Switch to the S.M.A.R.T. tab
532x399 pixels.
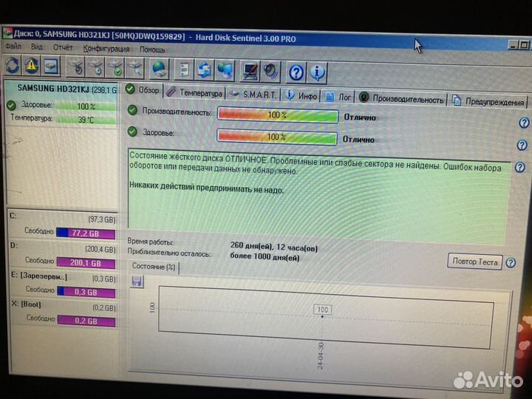(x=253, y=95)
